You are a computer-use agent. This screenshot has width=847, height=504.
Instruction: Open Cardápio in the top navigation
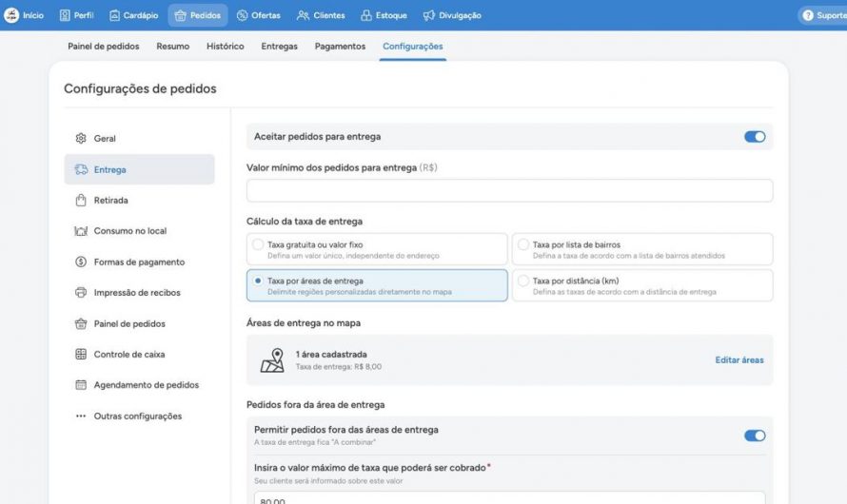[x=134, y=15]
